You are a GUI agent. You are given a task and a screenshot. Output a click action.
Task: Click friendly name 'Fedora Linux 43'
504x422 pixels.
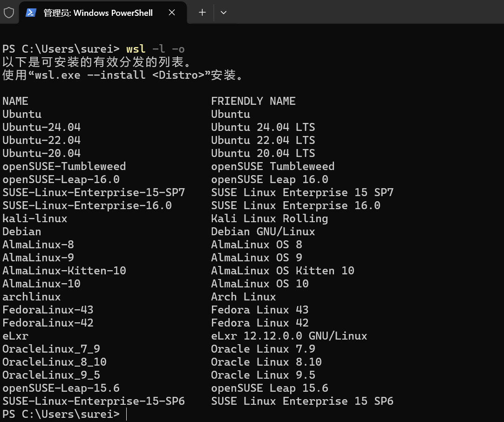[x=260, y=310]
